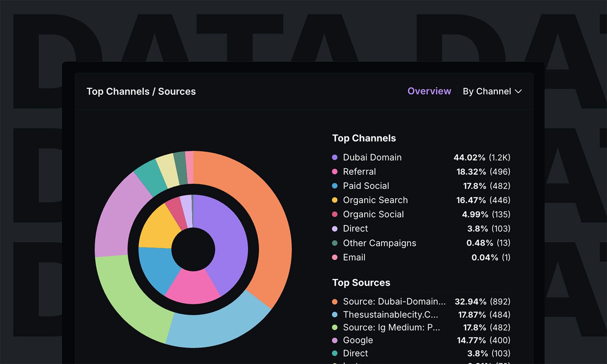This screenshot has height=364, width=607.
Task: Click the green Other Campaigns legend dot
Action: tap(335, 243)
